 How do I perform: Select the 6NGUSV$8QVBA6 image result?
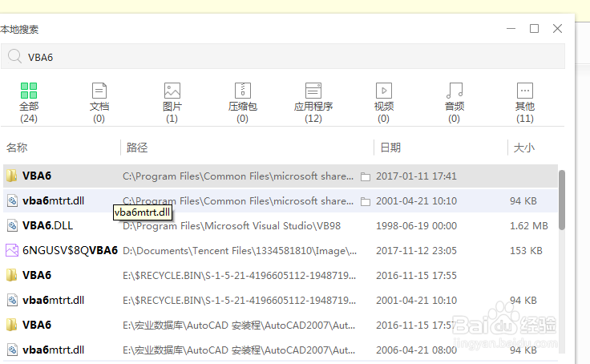pyautogui.click(x=70, y=250)
